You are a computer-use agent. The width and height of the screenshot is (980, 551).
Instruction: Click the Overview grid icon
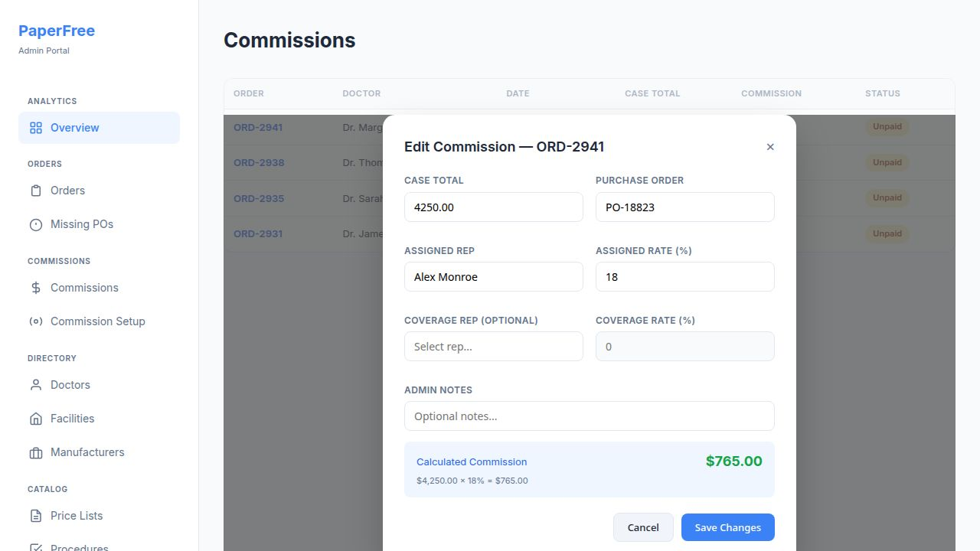tap(36, 128)
